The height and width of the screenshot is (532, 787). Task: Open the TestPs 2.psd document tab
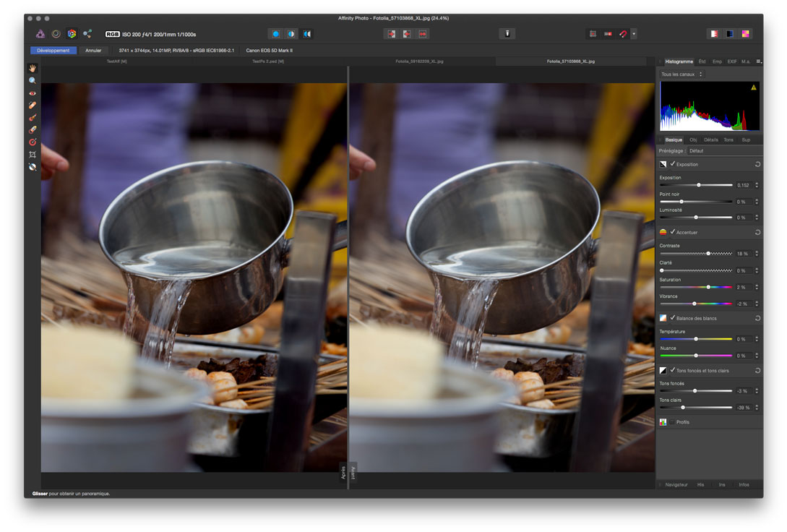pyautogui.click(x=268, y=61)
